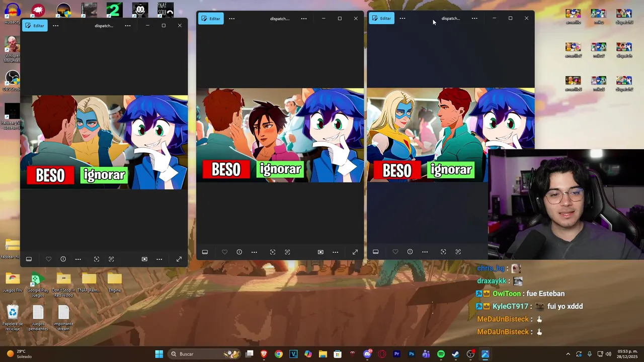Open the more menu beside the info icon, right window

pyautogui.click(x=425, y=252)
